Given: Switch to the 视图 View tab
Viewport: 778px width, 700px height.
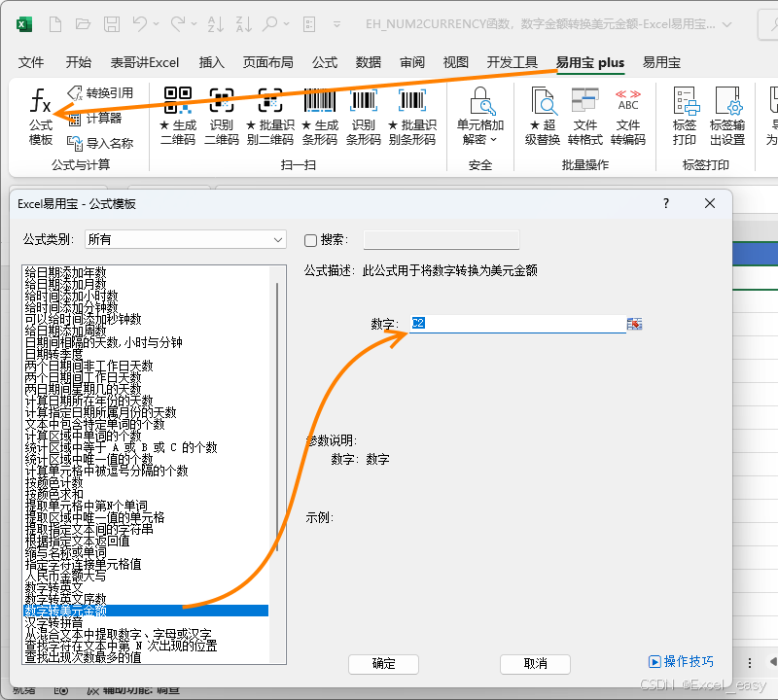Looking at the screenshot, I should click(x=455, y=62).
